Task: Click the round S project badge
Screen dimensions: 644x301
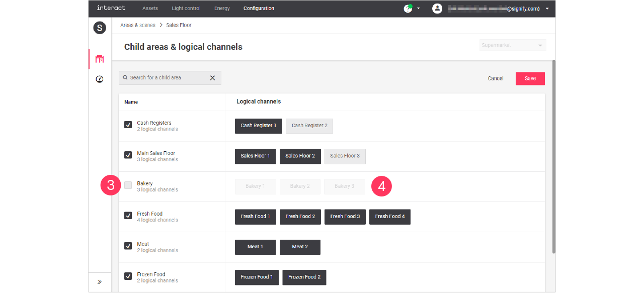Action: [x=100, y=28]
